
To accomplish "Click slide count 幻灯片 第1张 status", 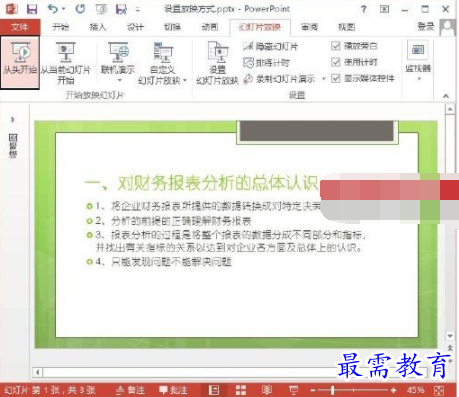I will click(x=50, y=390).
